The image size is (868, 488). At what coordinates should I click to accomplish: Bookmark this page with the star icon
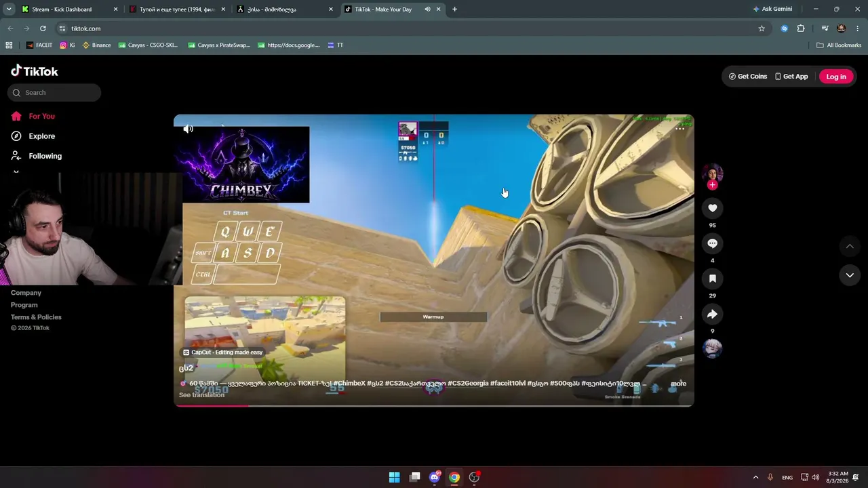pos(762,28)
